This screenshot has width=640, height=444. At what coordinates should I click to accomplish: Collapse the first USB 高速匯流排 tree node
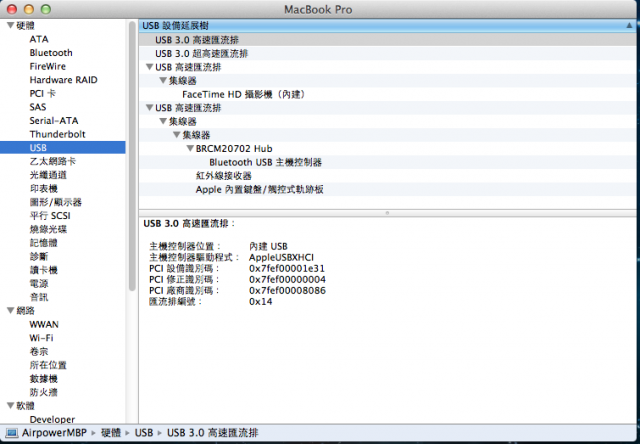[x=149, y=67]
